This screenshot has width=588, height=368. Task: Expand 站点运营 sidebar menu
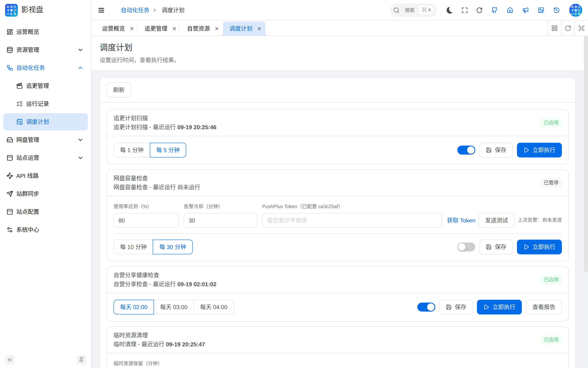tap(46, 158)
